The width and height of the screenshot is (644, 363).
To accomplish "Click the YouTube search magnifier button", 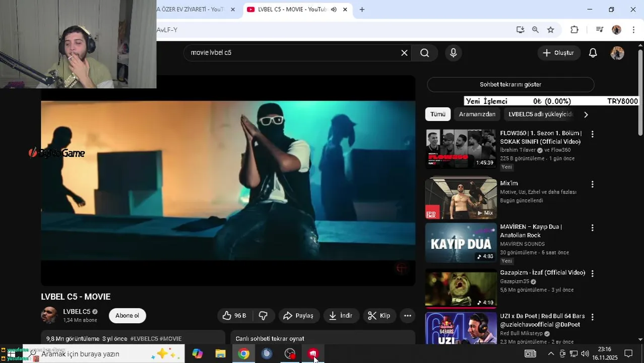I will point(425,52).
